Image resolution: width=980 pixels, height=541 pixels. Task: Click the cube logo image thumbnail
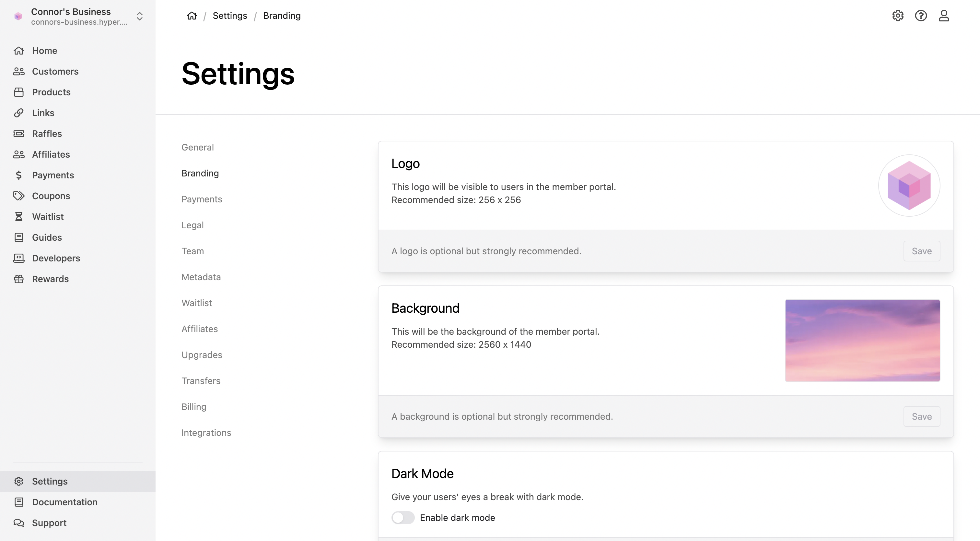pyautogui.click(x=909, y=186)
